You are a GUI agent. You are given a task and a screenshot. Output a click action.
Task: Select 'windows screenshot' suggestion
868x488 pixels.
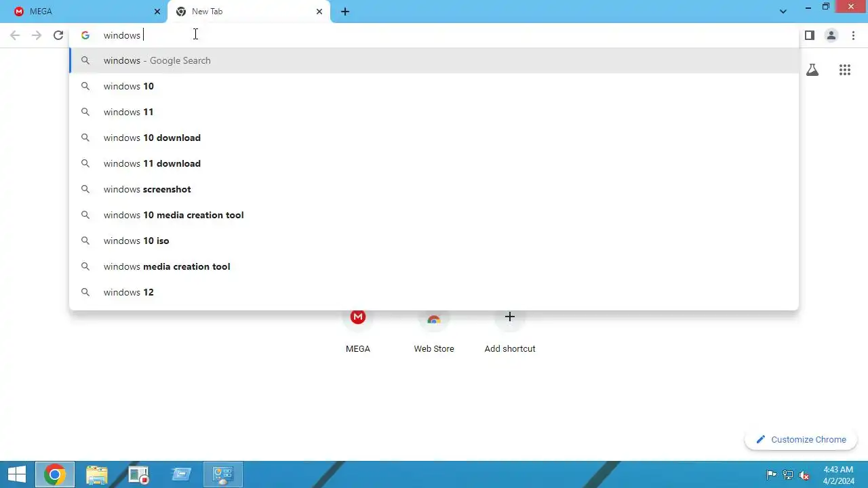tap(434, 189)
